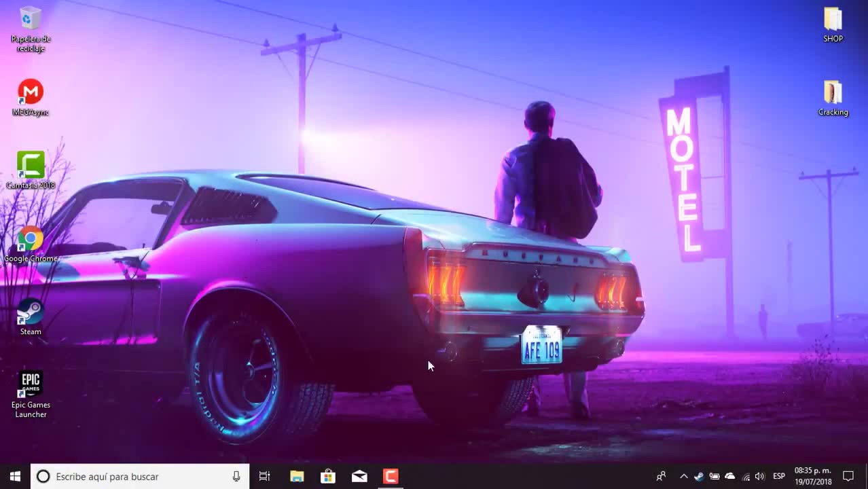This screenshot has height=489, width=868.
Task: Open the People taskbar icon
Action: tap(661, 476)
